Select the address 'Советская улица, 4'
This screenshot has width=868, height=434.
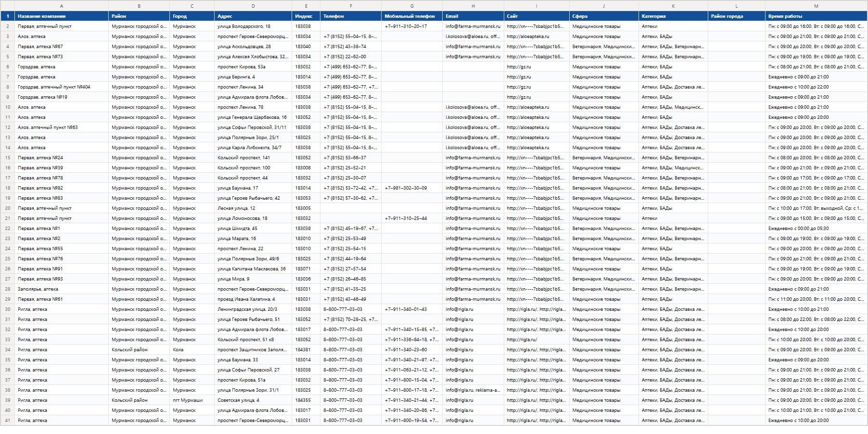(x=253, y=400)
